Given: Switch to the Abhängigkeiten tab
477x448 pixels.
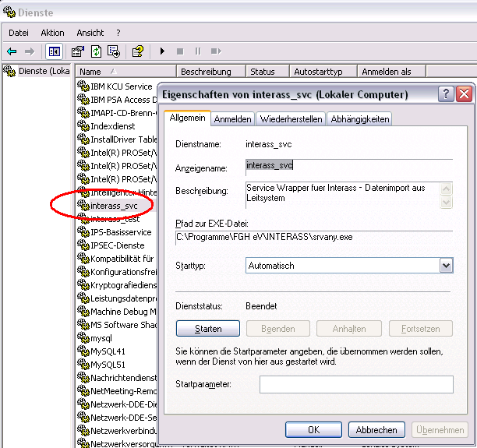Looking at the screenshot, I should [360, 119].
